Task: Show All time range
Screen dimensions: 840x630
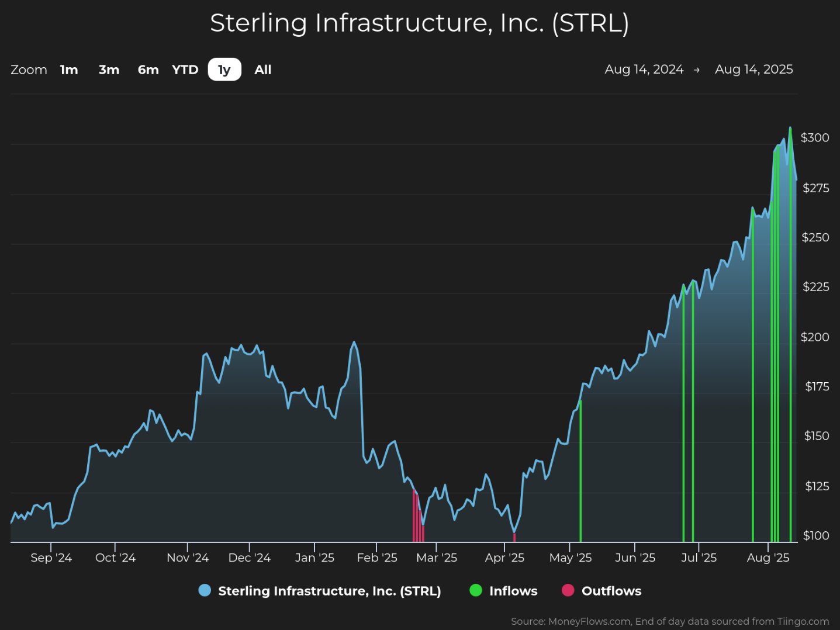Action: click(263, 70)
